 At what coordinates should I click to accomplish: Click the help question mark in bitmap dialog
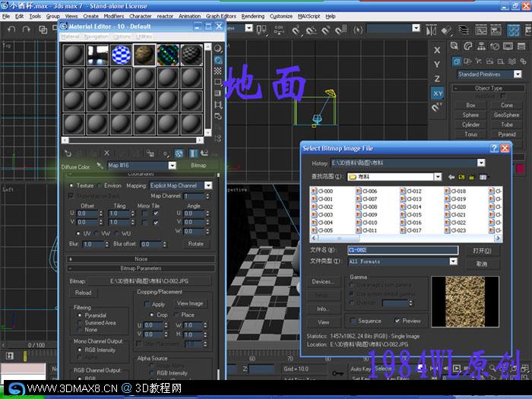pos(494,148)
